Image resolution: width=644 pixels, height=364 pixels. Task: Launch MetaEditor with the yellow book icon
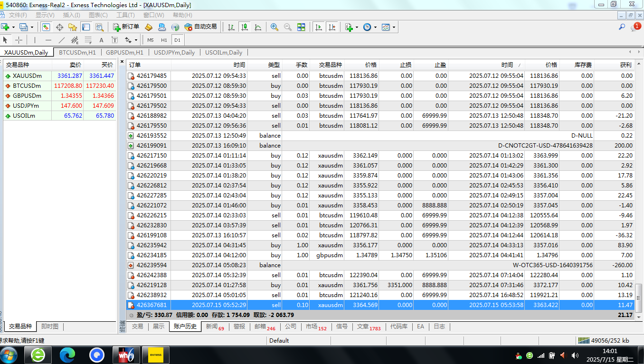coord(149,27)
